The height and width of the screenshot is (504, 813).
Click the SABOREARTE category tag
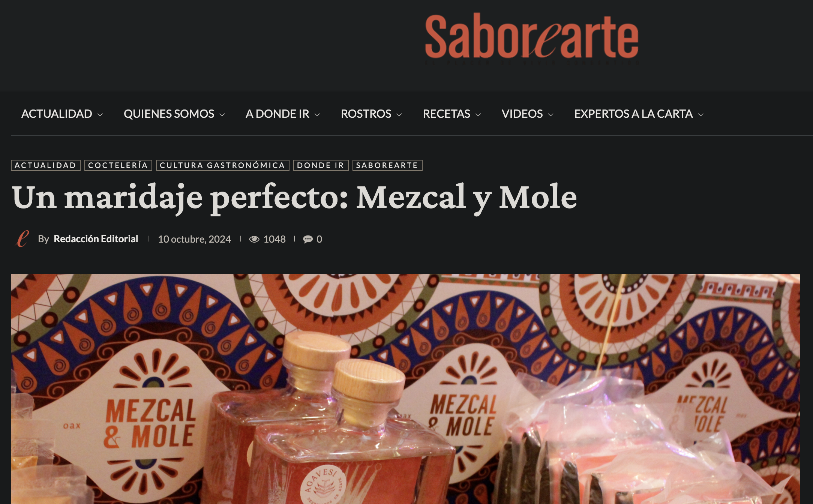coord(387,165)
